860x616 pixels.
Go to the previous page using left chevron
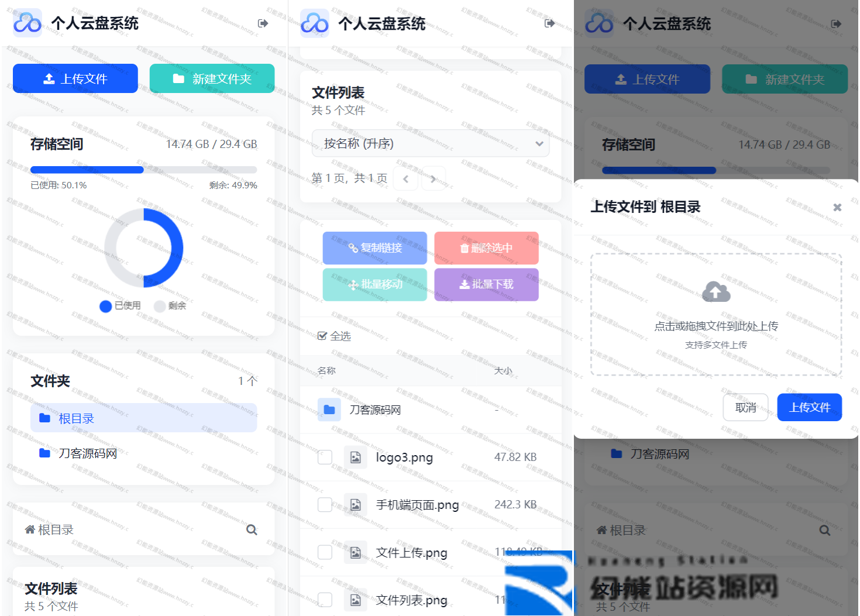coord(405,179)
